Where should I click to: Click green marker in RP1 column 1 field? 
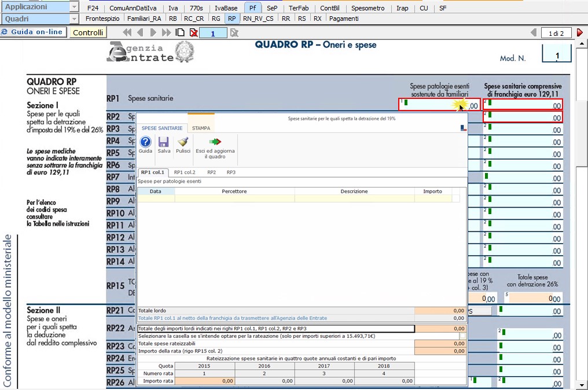(406, 102)
